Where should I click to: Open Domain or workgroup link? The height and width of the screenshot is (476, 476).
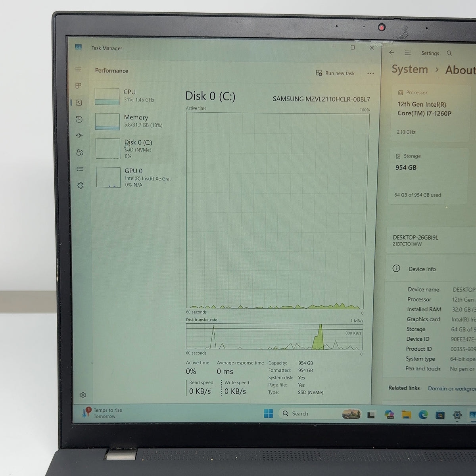(x=451, y=388)
